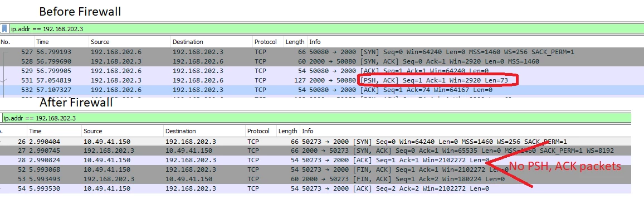Click time value 56.799193
The image size is (644, 218).
53,52
